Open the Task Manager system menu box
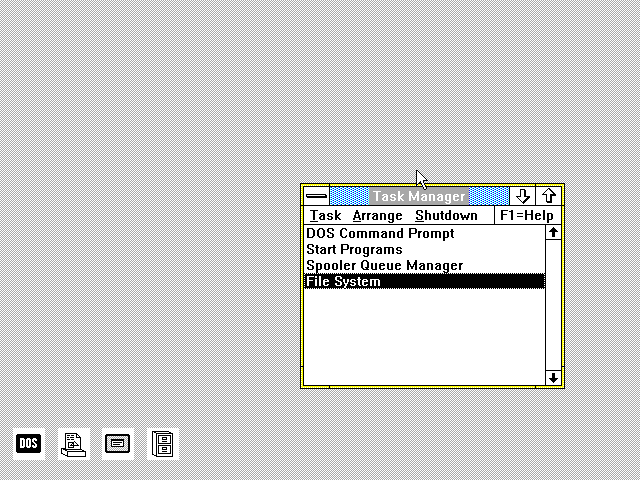Screen dimensions: 640x480 pos(317,196)
